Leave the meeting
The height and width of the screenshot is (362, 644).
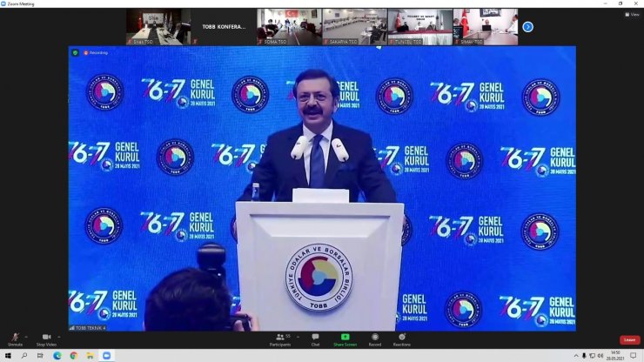click(x=629, y=340)
